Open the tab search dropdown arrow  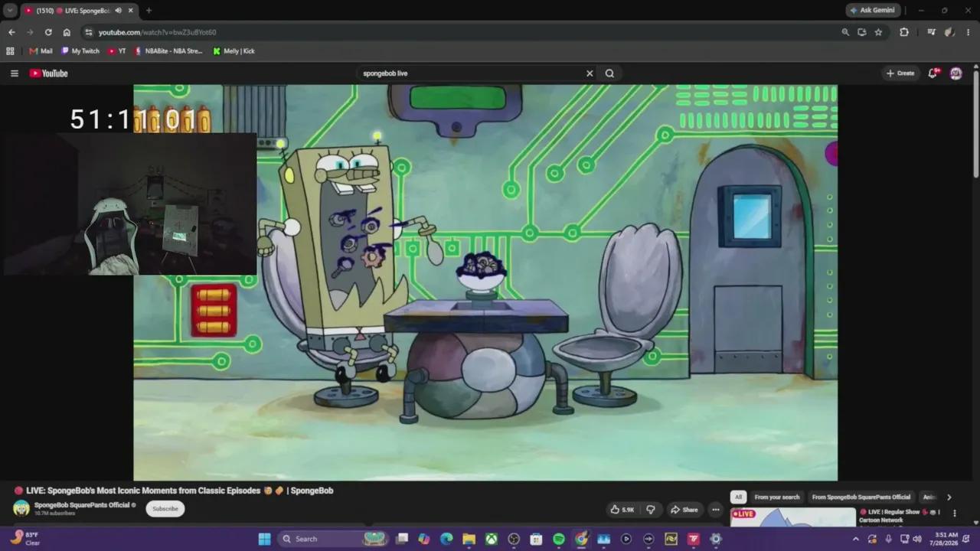point(10,10)
